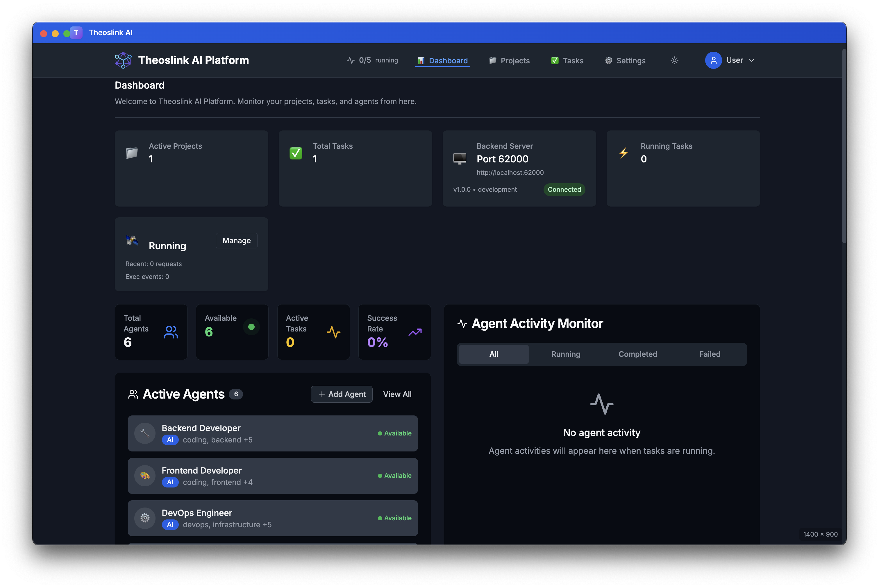Click the activity pulse icon showing 0/5 running
The width and height of the screenshot is (879, 588).
coord(350,60)
